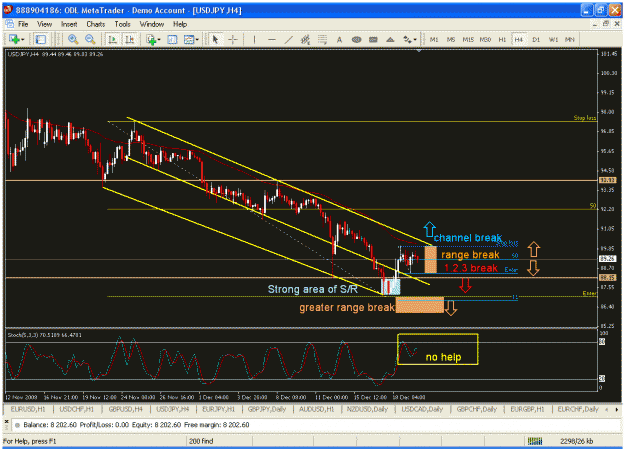Switch chart to M15 timeframe
Screen dimensions: 625x449
click(x=468, y=39)
